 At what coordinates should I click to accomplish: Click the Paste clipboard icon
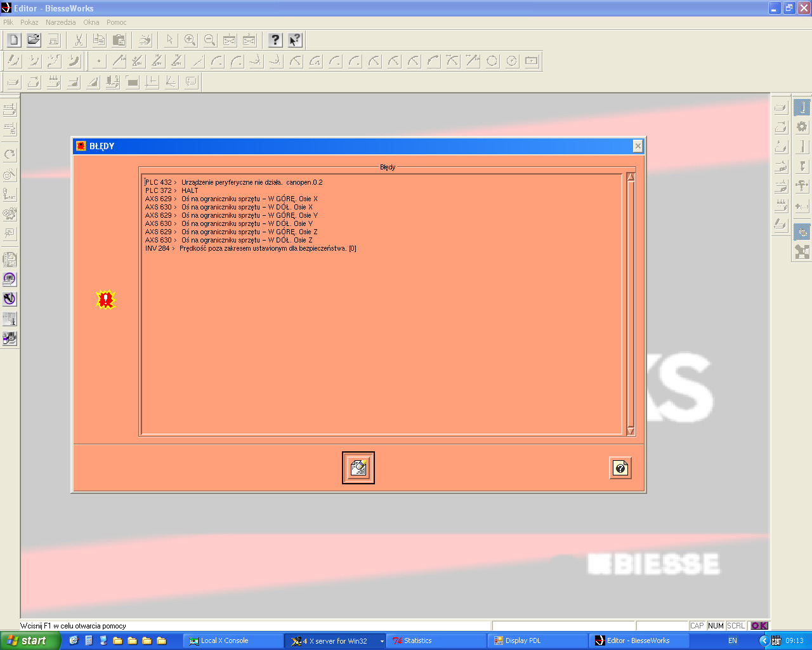[x=119, y=40]
